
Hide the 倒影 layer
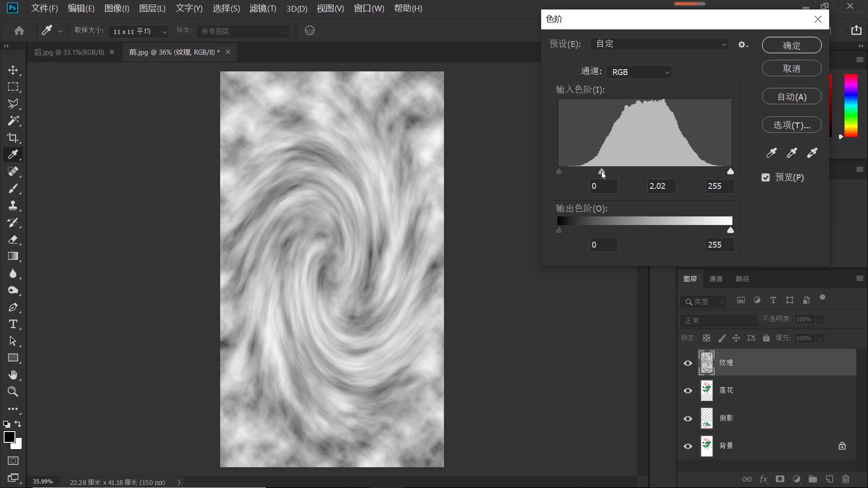(688, 418)
